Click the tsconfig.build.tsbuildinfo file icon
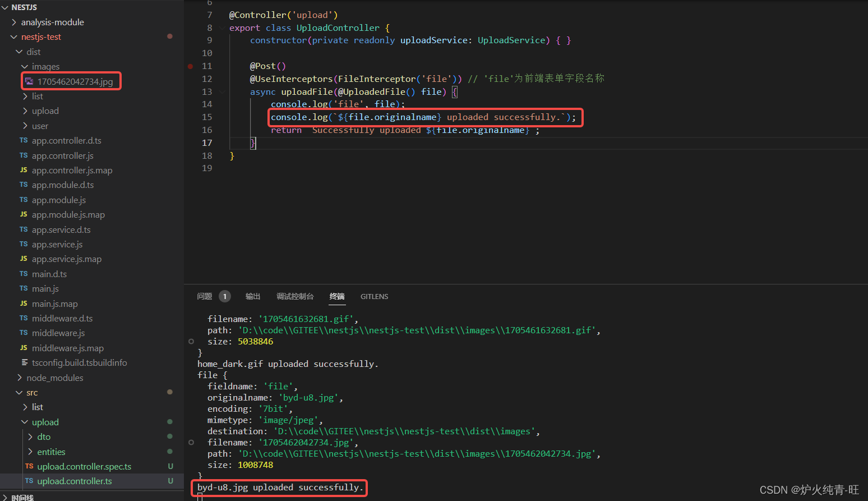 (25, 362)
